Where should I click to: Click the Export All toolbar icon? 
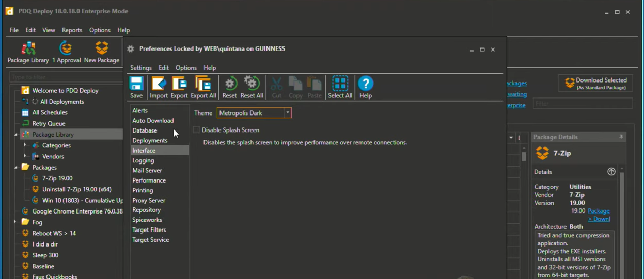pos(203,87)
